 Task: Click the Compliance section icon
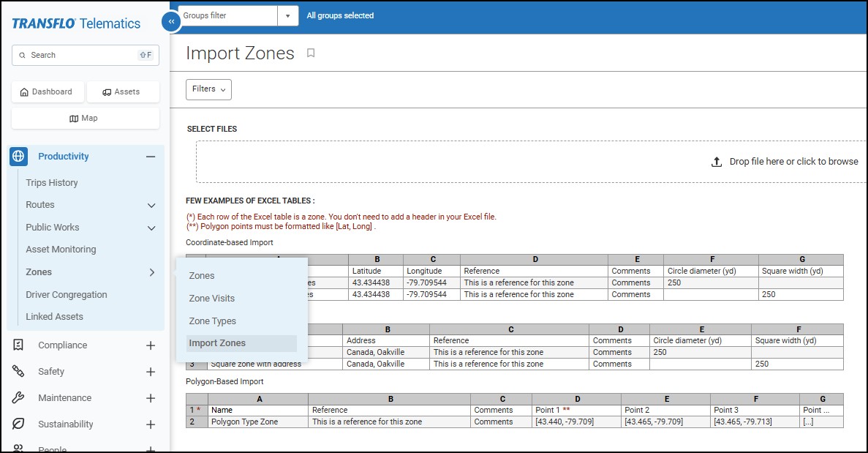pyautogui.click(x=18, y=345)
